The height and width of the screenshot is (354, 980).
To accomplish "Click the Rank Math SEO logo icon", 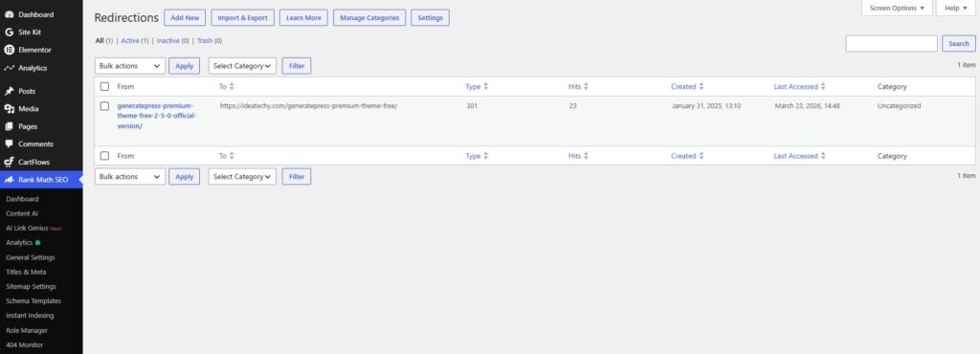I will click(x=10, y=180).
